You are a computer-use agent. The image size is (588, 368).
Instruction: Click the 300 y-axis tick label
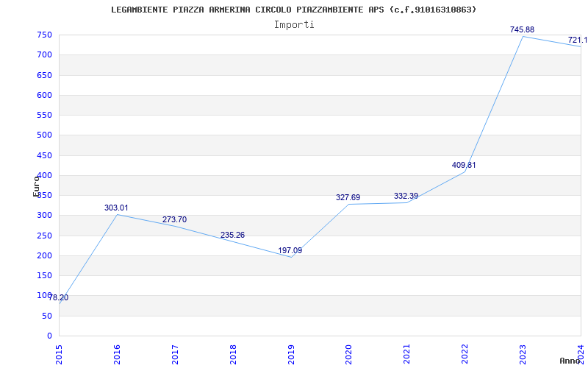44,216
